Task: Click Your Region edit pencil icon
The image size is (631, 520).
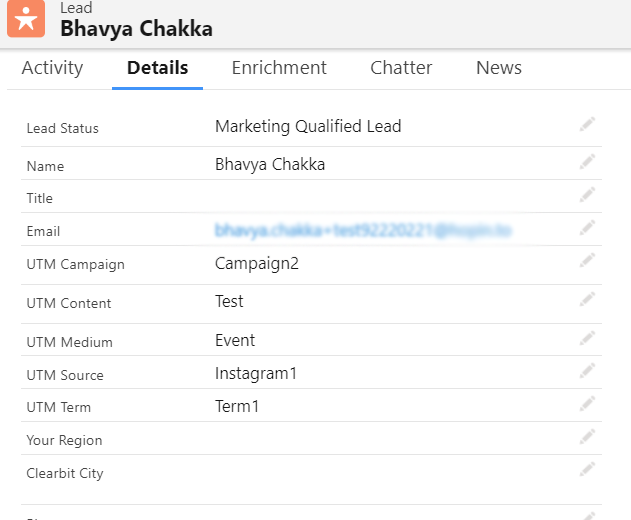Action: (587, 437)
